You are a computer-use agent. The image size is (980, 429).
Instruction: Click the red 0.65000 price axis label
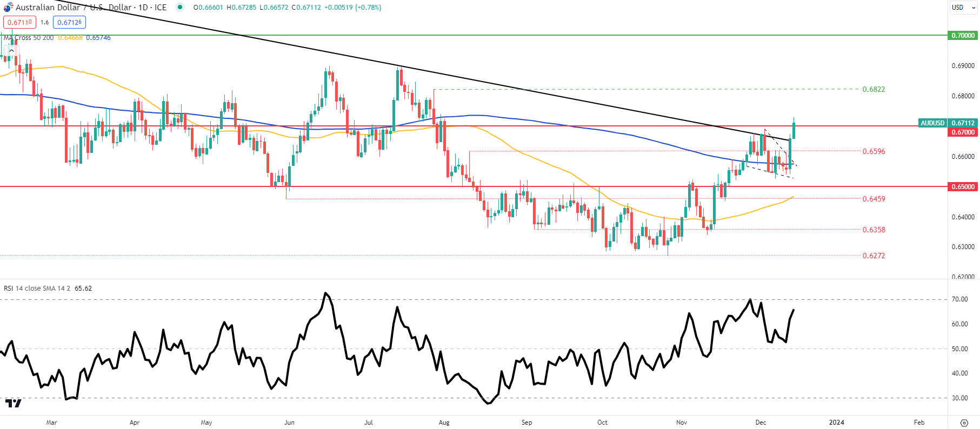pos(963,186)
